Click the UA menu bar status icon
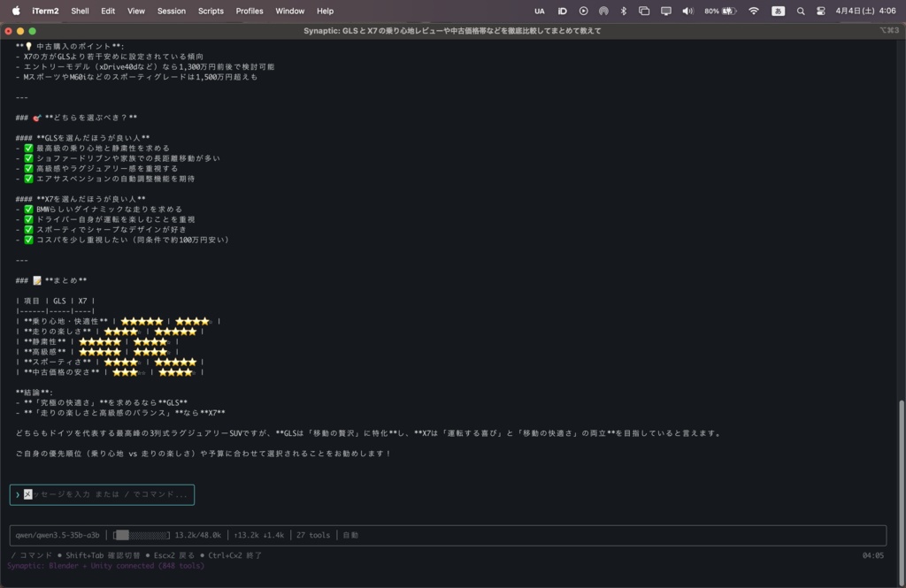The image size is (906, 588). [x=539, y=11]
